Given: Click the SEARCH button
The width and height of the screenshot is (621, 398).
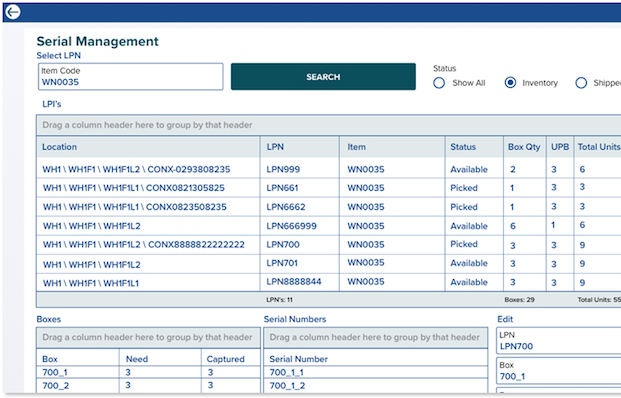Looking at the screenshot, I should coord(323,76).
